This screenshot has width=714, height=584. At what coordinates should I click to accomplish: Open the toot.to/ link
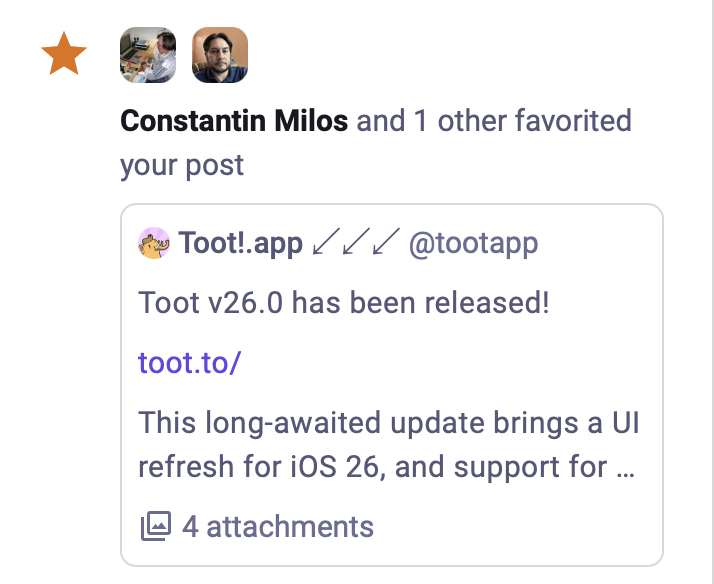tap(190, 362)
